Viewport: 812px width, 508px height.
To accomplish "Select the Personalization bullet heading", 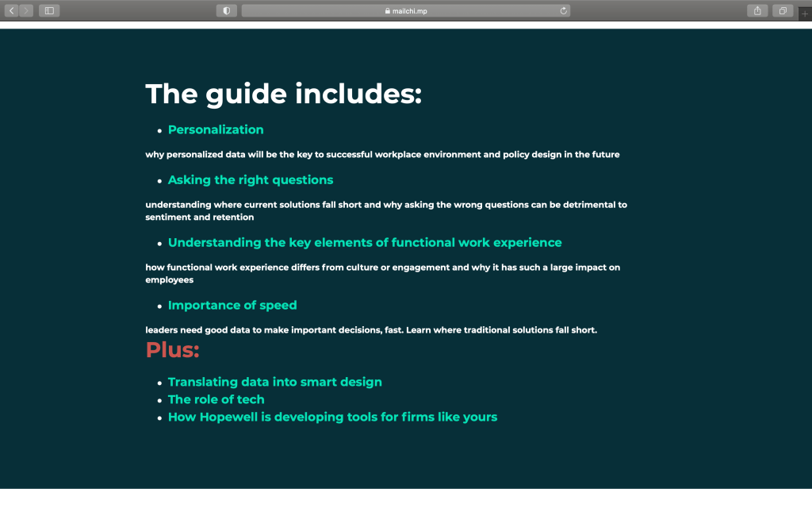I will (215, 129).
